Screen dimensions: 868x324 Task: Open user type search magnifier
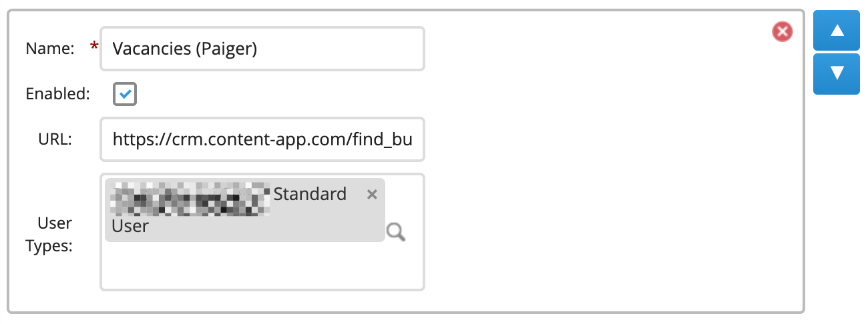coord(396,232)
